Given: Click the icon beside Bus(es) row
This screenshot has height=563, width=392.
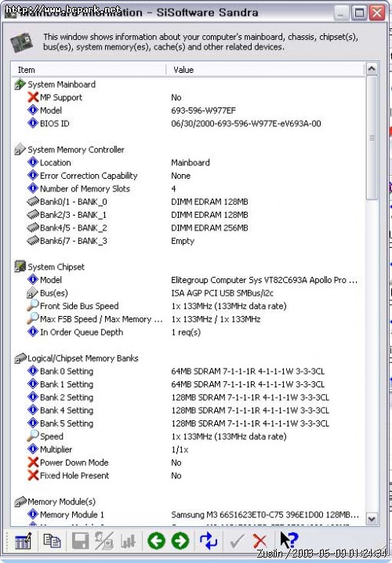Looking at the screenshot, I should [x=33, y=292].
